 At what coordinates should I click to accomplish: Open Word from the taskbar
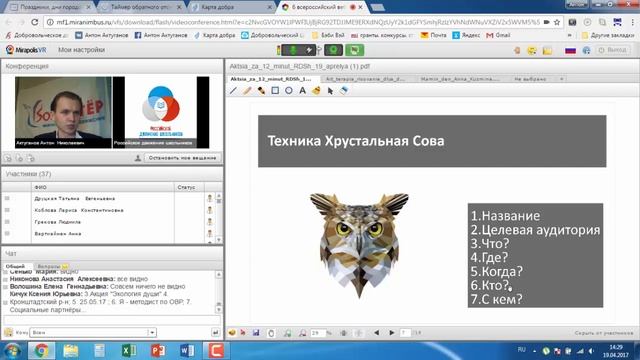[187, 351]
